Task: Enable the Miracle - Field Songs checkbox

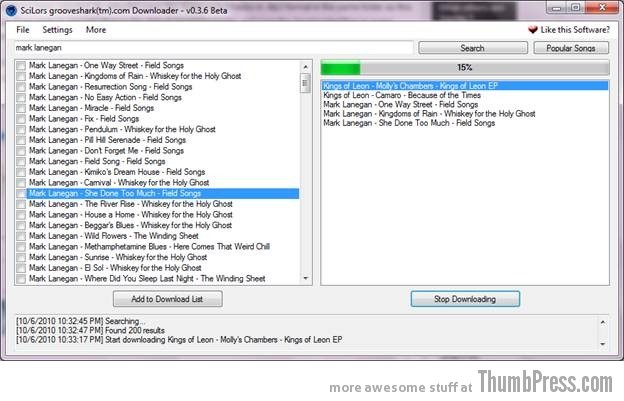Action: coord(21,108)
